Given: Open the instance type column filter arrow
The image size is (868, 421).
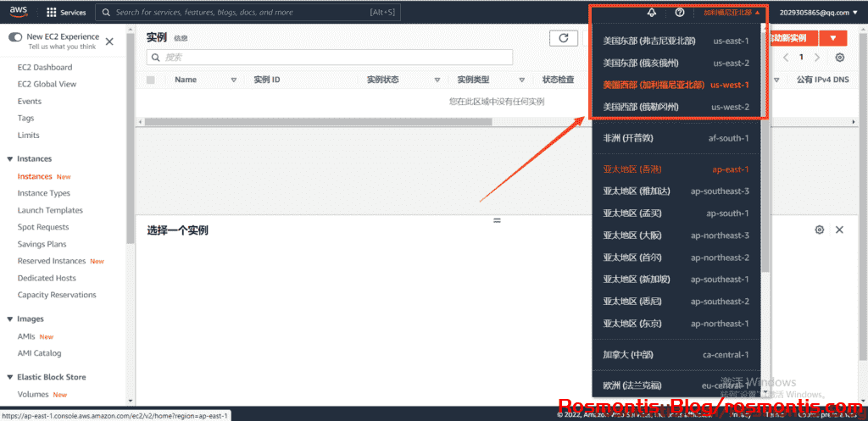Looking at the screenshot, I should click(522, 80).
